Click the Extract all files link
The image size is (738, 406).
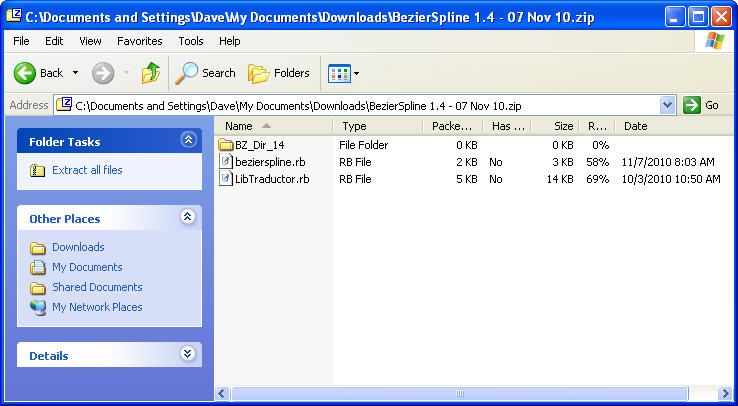pos(87,170)
